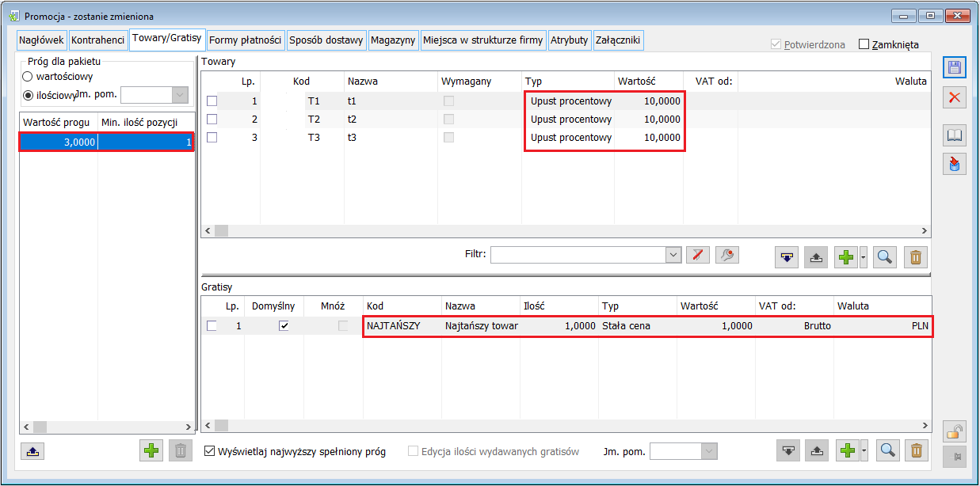Open the Formy płatności tab
The width and height of the screenshot is (980, 486).
pos(245,40)
